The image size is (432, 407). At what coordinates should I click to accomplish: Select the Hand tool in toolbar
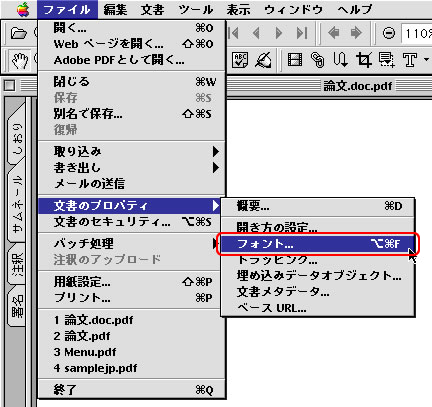pyautogui.click(x=20, y=60)
